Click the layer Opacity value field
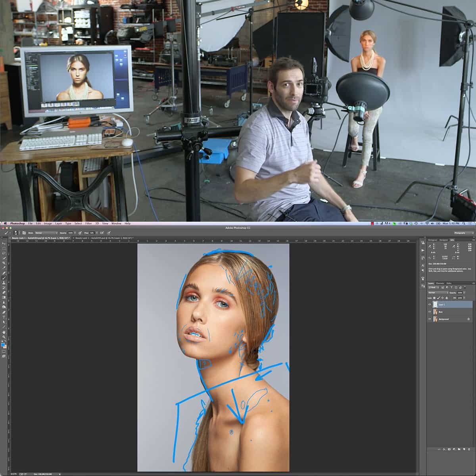The width and height of the screenshot is (476, 476). pyautogui.click(x=460, y=293)
